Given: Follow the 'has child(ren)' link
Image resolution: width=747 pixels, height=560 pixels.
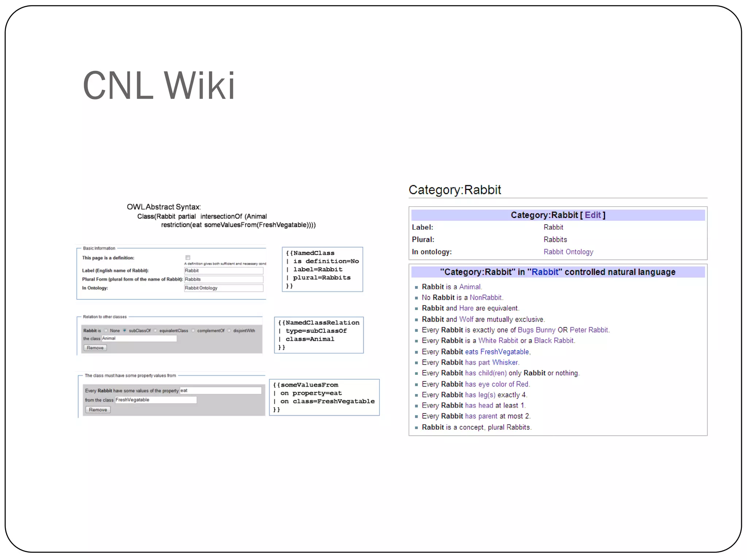Looking at the screenshot, I should [485, 373].
